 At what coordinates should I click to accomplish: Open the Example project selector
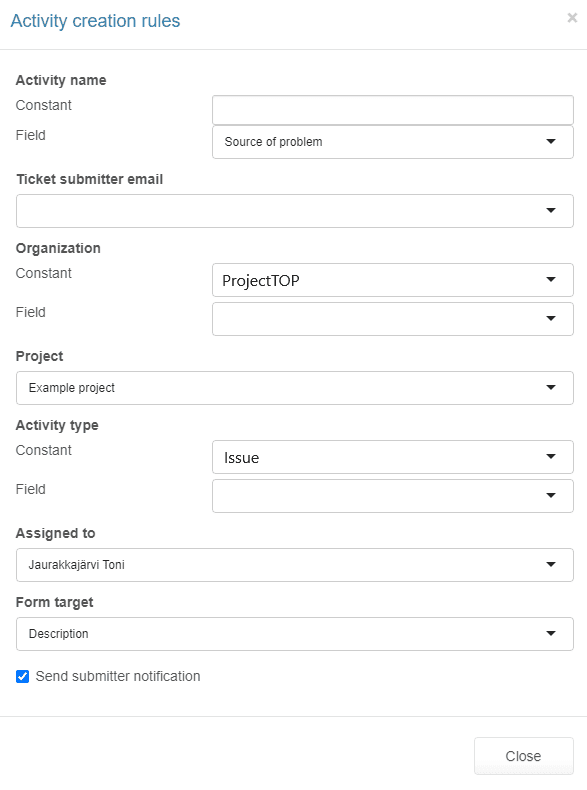pos(295,388)
